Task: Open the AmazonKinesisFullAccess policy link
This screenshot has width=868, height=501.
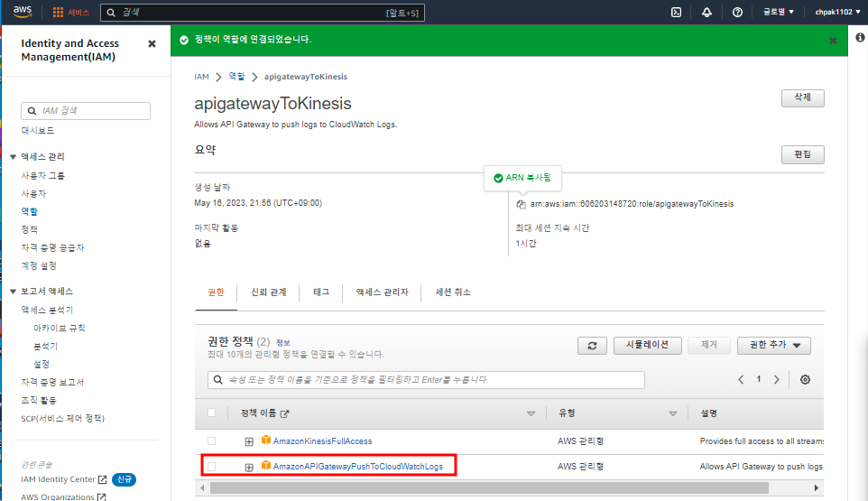Action: [x=323, y=441]
